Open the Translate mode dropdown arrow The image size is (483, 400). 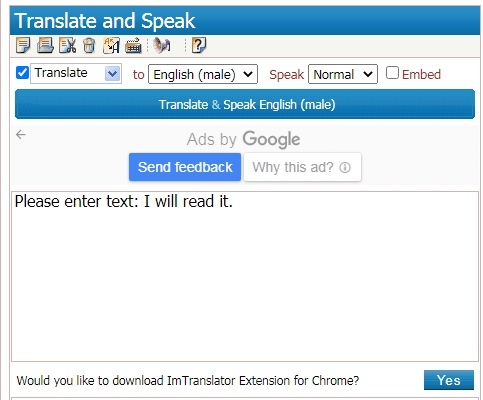112,73
